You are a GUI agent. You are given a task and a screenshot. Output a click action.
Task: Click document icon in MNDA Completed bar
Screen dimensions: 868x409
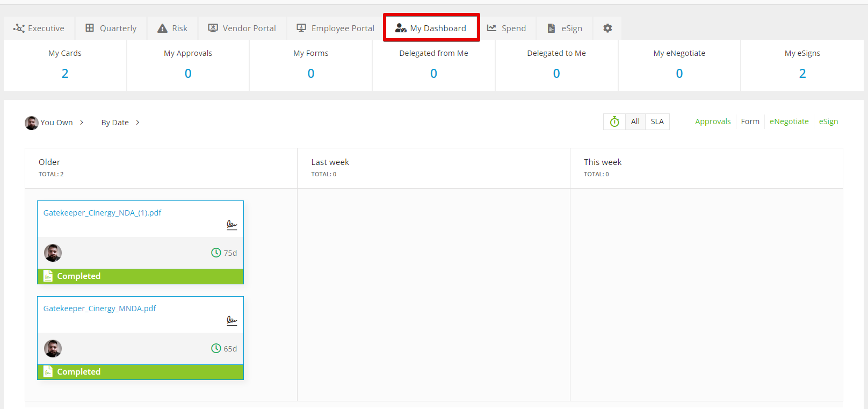pos(48,371)
